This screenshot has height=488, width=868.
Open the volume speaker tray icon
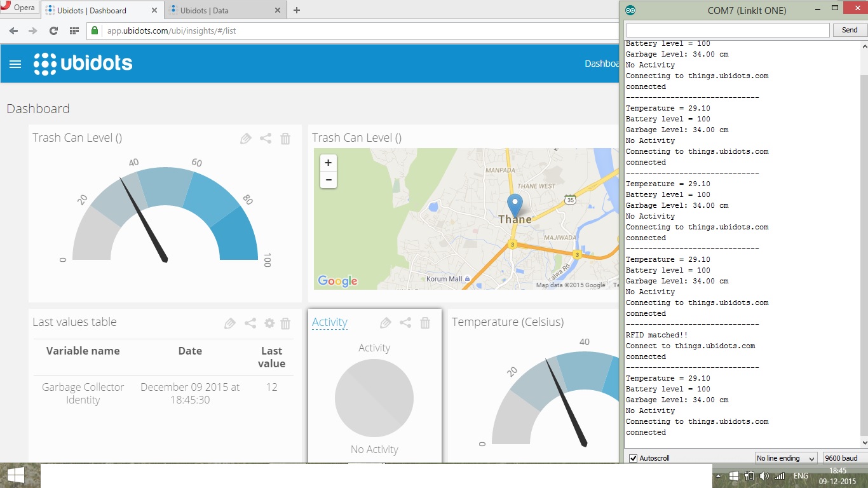[764, 475]
